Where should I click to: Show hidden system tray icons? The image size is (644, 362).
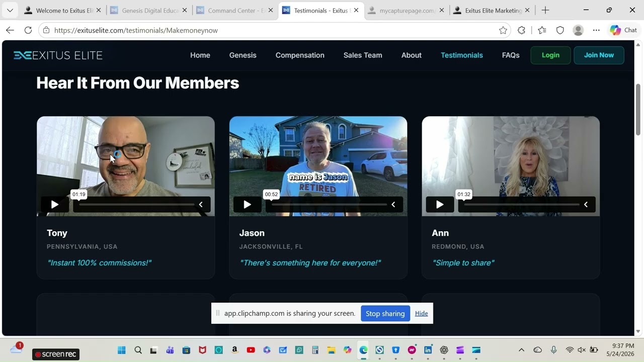(x=521, y=350)
